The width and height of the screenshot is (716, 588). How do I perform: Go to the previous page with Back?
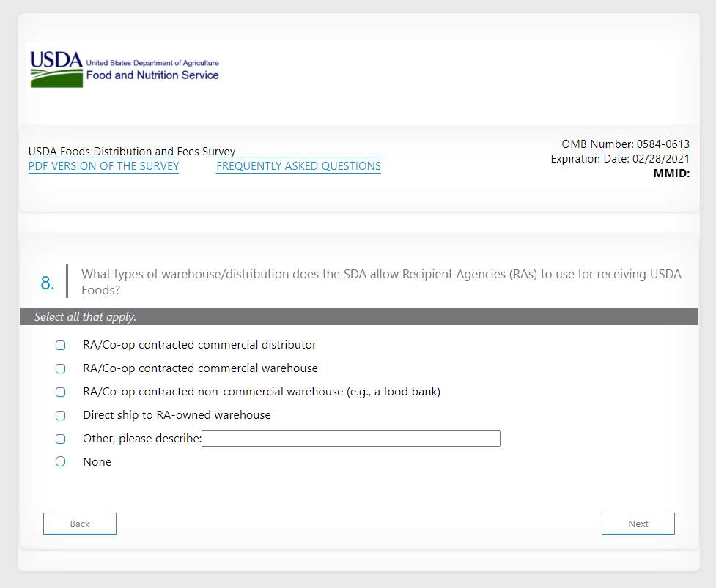(80, 524)
